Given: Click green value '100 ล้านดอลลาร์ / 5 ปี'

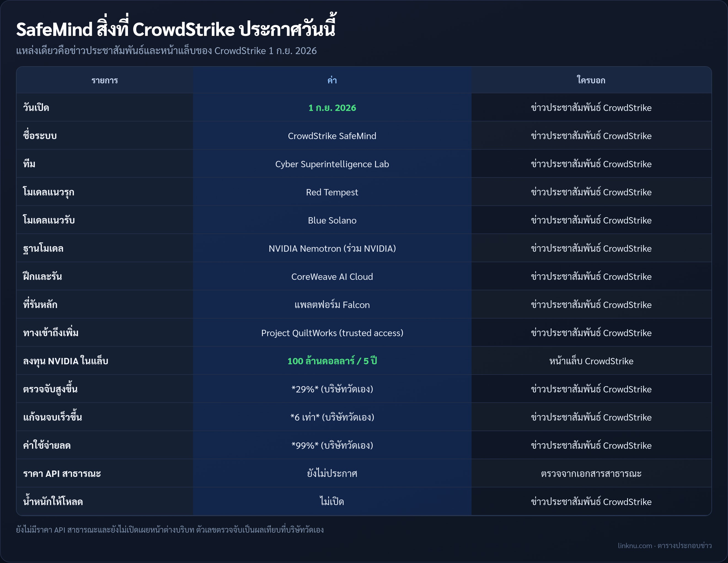Looking at the screenshot, I should [x=332, y=361].
